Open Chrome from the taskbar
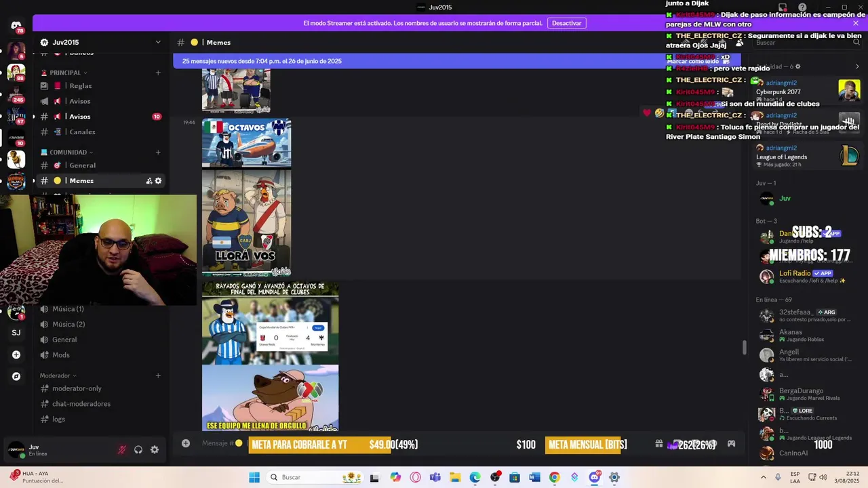 tap(555, 477)
